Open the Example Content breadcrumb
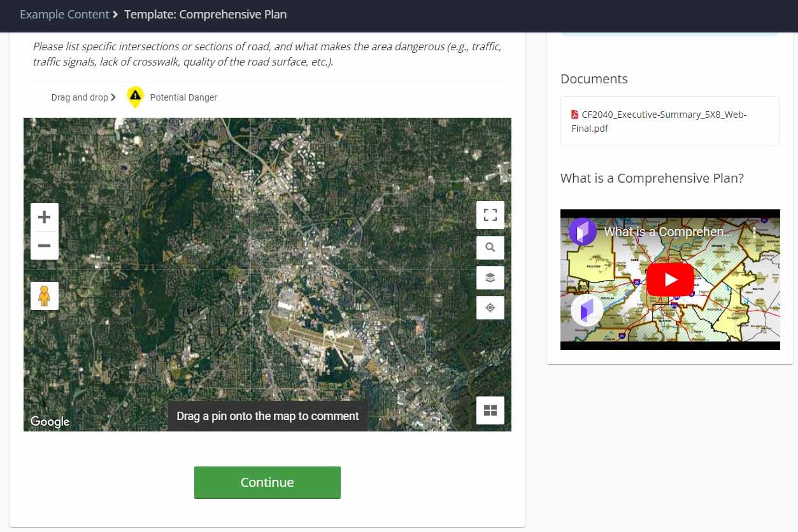The width and height of the screenshot is (798, 532). 64,14
